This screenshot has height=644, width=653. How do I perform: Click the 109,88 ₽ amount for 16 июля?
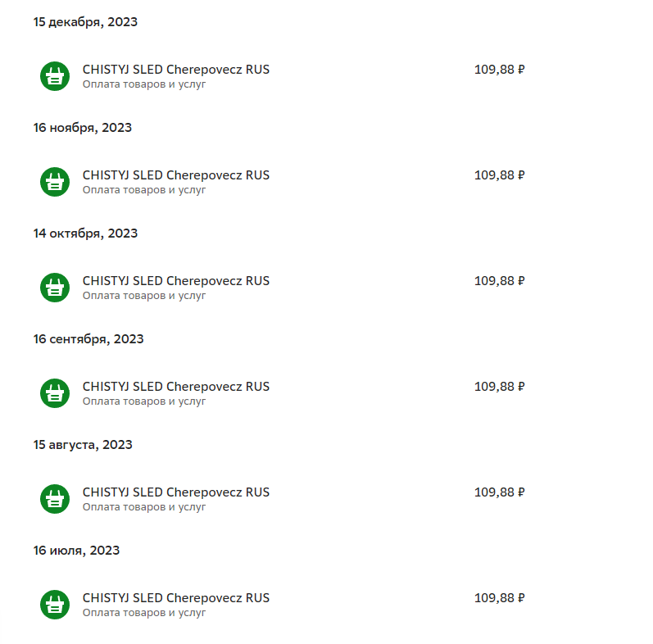[x=499, y=598]
